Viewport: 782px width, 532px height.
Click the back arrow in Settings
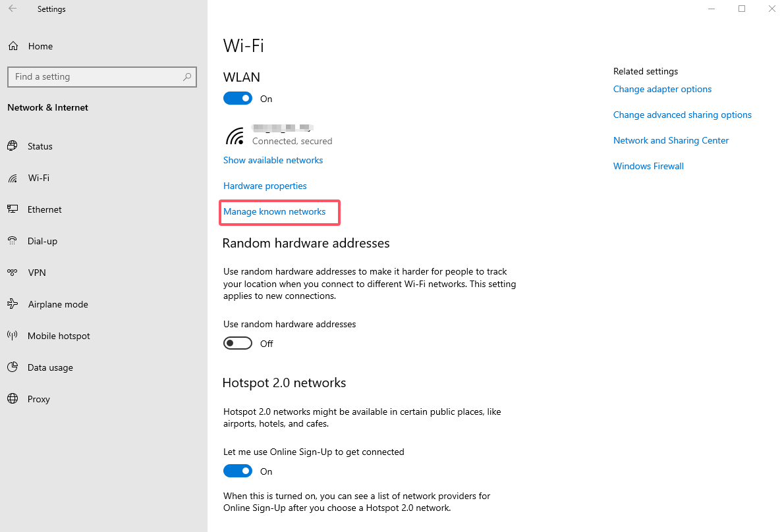(12, 9)
